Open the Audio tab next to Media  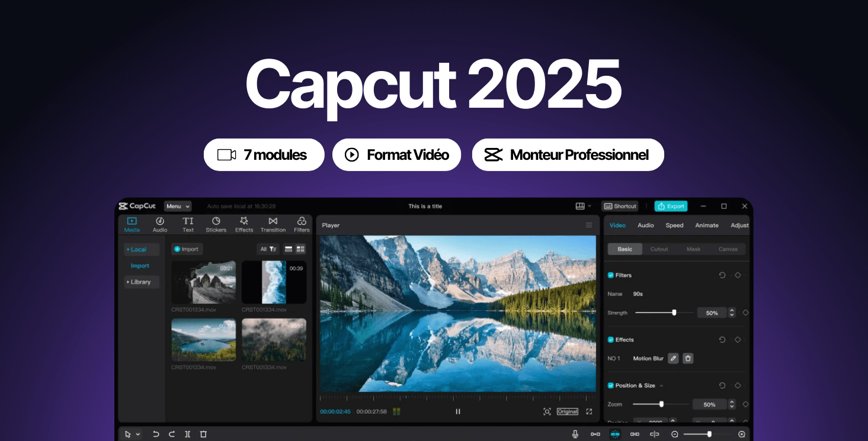(160, 224)
